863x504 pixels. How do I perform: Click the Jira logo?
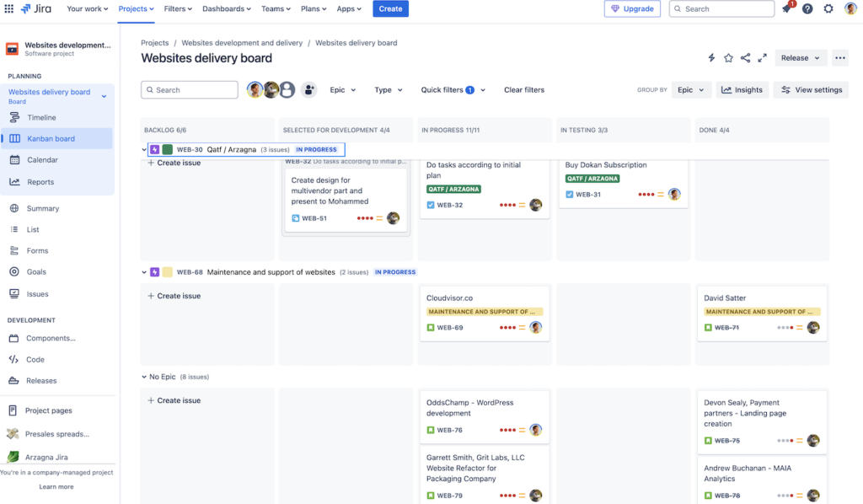pyautogui.click(x=35, y=8)
